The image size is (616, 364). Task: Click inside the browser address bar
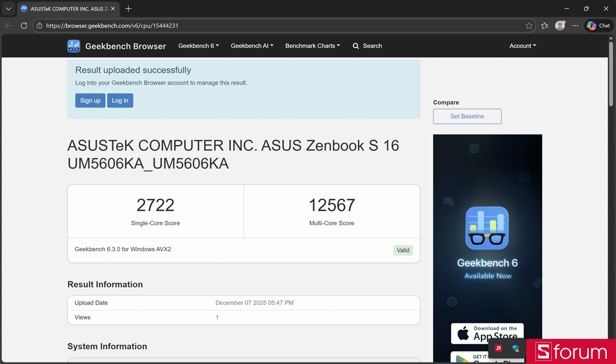click(x=154, y=25)
